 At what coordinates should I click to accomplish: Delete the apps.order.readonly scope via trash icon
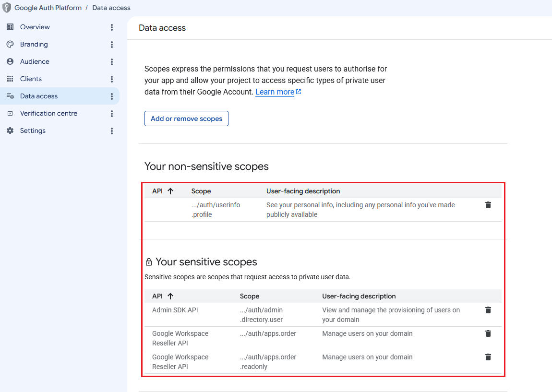point(488,357)
